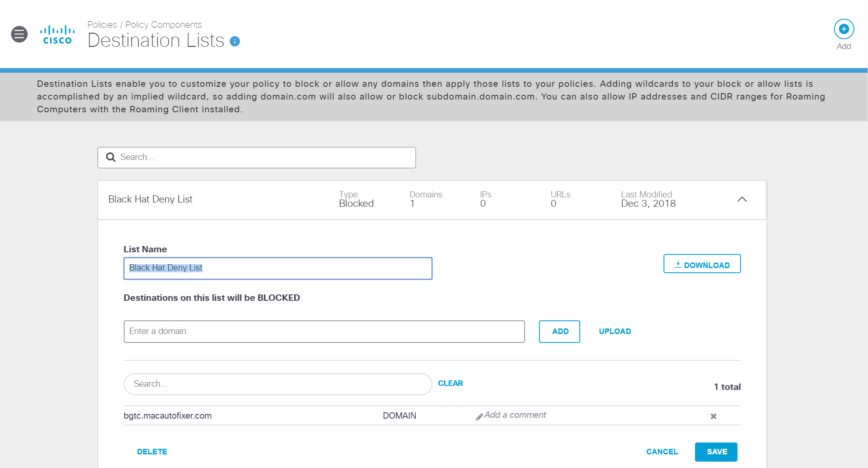Screen dimensions: 868x468
Task: Click the destinations search box within the list
Action: [278, 384]
